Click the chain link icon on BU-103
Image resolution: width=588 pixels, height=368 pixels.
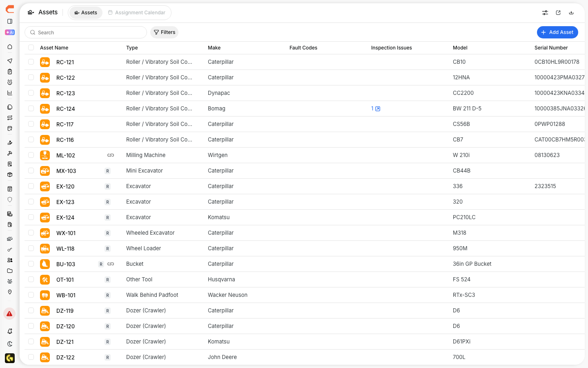click(111, 264)
